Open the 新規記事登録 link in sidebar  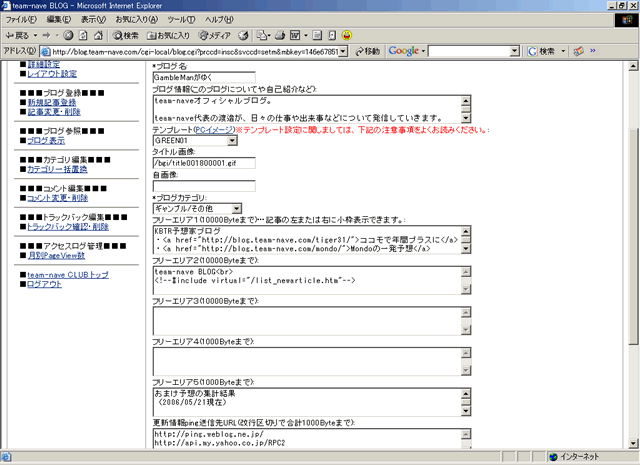[x=51, y=102]
